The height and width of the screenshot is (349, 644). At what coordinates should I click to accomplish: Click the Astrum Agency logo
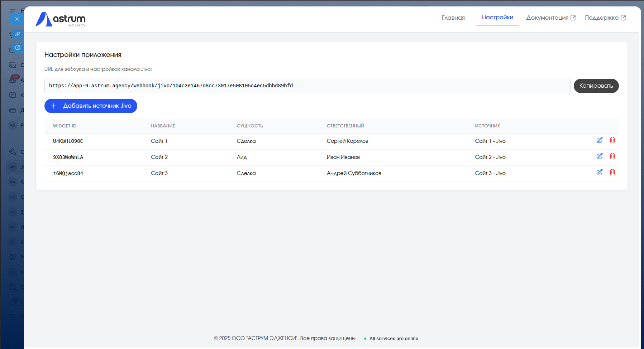[61, 19]
